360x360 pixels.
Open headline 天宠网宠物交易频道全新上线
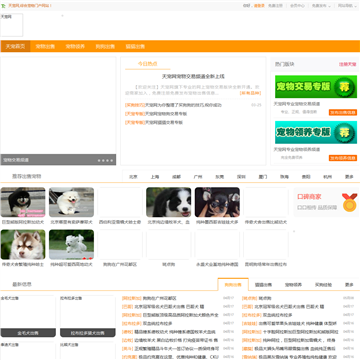193,76
